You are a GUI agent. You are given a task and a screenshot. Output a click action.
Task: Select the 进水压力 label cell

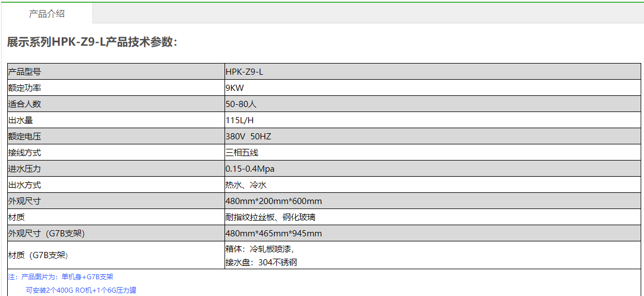(x=25, y=168)
